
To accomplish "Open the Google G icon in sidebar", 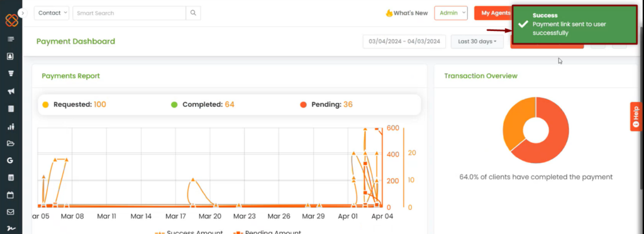I will (11, 160).
